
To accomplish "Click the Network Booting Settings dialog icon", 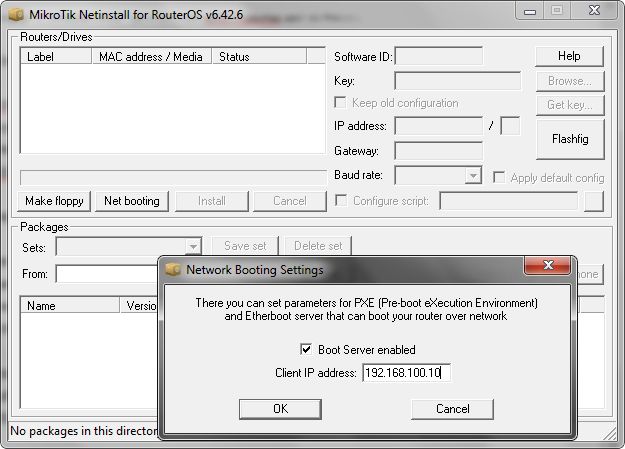I will tap(173, 269).
